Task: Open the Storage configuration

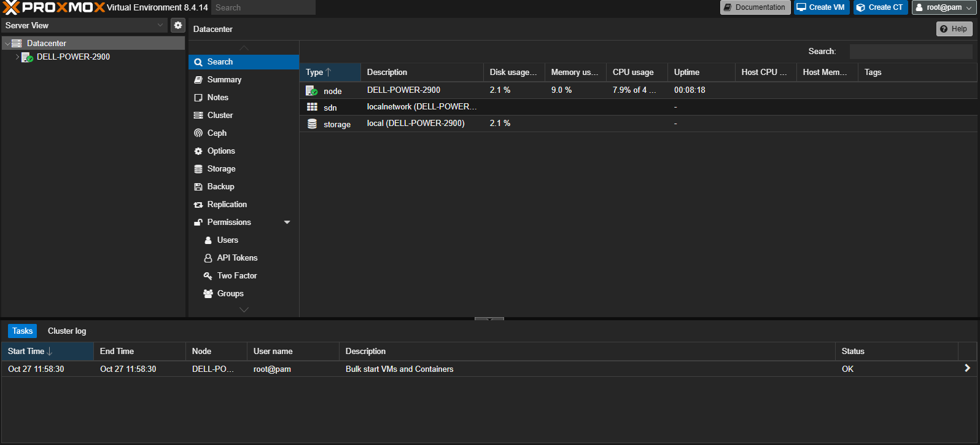Action: coord(221,169)
